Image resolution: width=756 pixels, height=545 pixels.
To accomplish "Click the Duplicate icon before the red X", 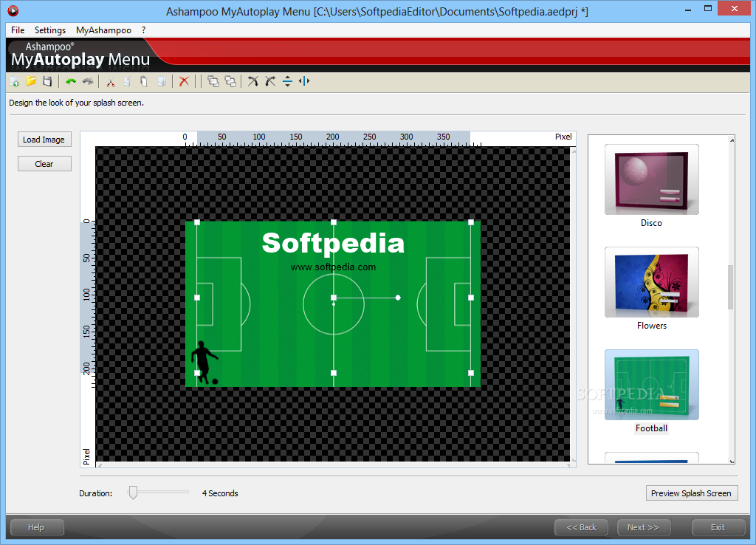I will point(162,81).
